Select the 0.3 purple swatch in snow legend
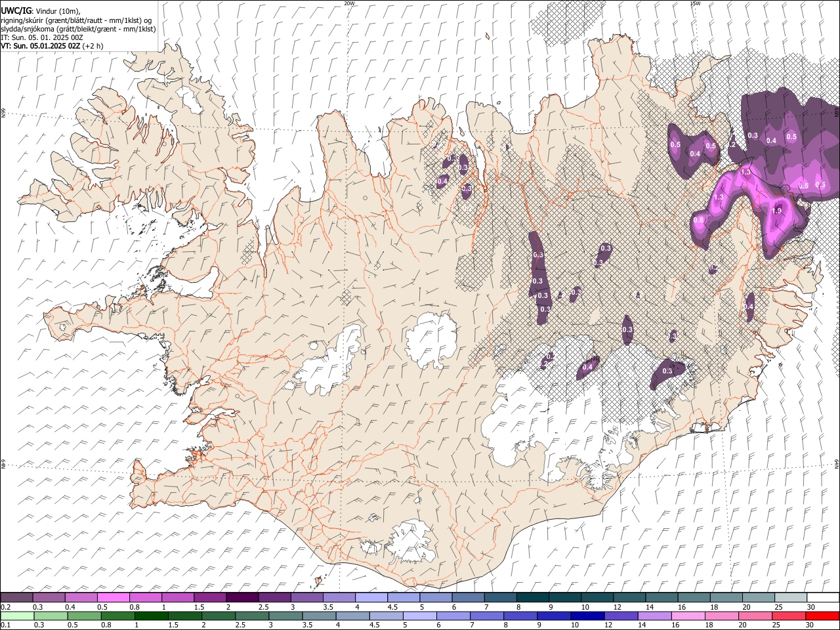The image size is (840, 630). tap(49, 597)
